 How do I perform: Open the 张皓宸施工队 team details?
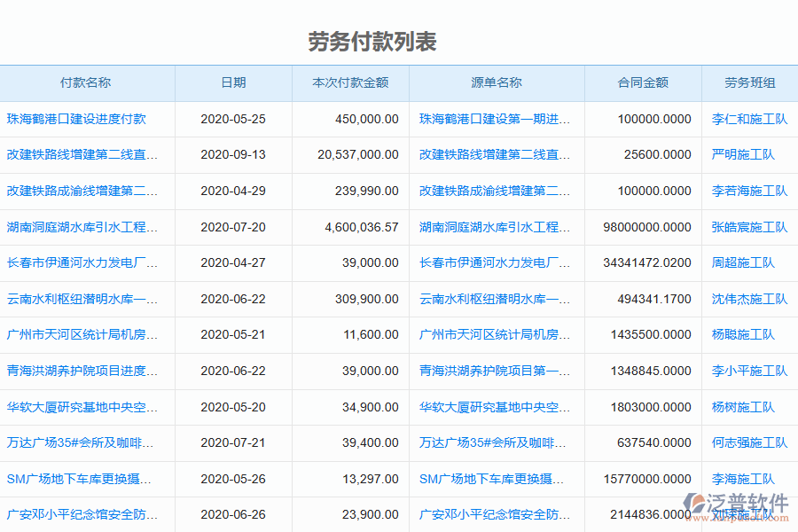click(x=748, y=227)
